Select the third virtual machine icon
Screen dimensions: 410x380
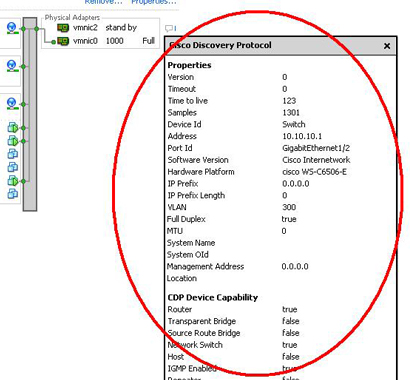point(13,154)
